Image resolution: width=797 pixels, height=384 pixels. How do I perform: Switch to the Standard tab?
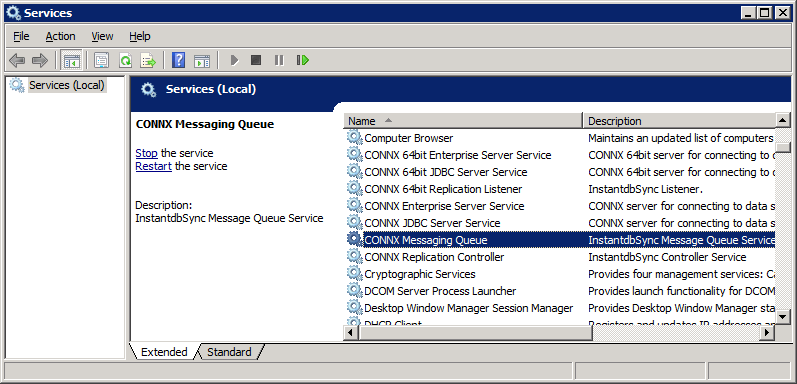pos(229,352)
